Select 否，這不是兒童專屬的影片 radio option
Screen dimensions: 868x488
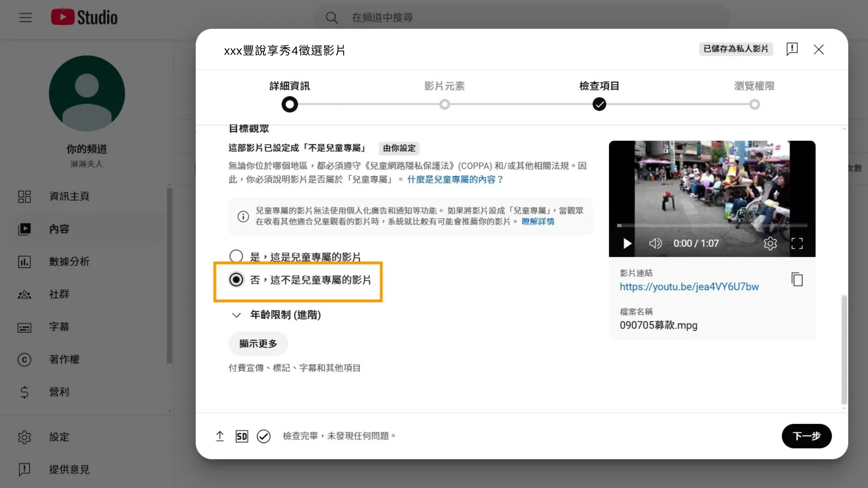(236, 280)
